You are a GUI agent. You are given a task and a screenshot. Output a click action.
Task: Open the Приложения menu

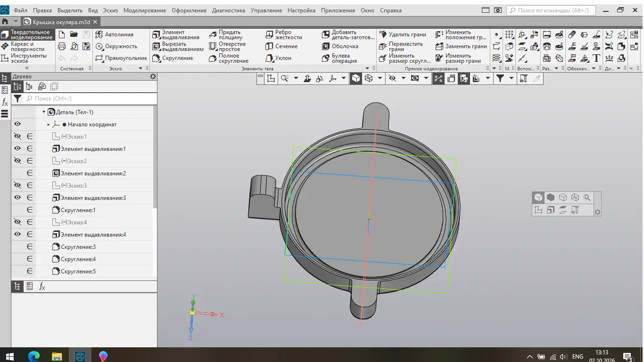338,10
